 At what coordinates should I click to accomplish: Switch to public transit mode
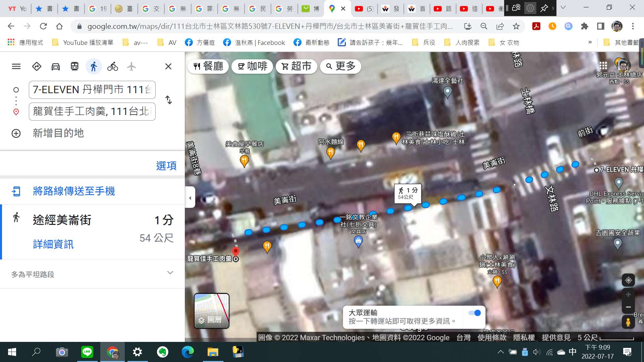pyautogui.click(x=74, y=66)
